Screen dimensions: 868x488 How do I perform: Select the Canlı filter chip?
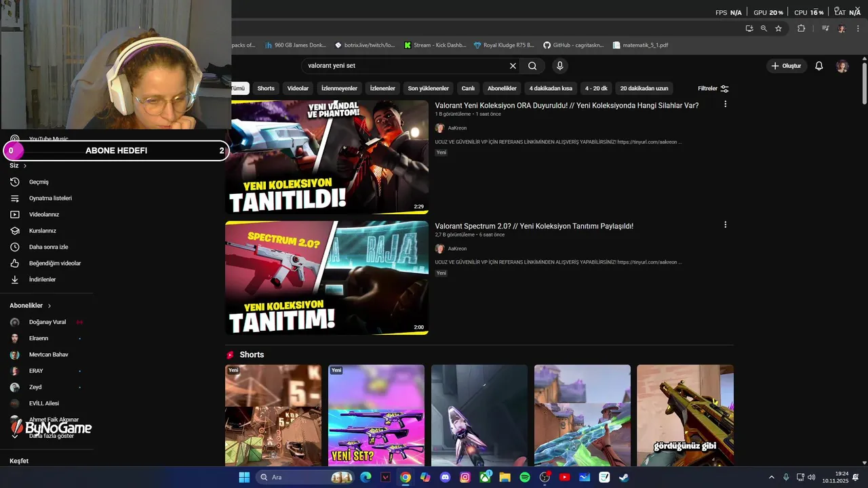468,88
